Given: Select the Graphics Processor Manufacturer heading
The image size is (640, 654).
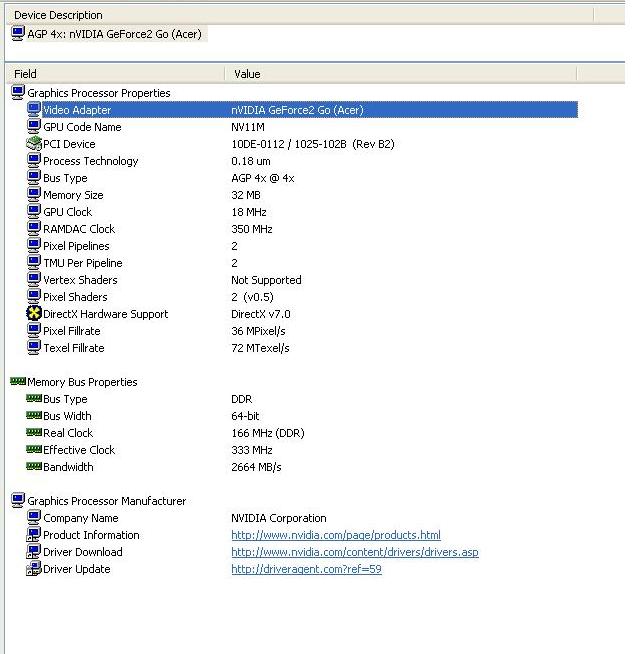Looking at the screenshot, I should click(x=106, y=501).
